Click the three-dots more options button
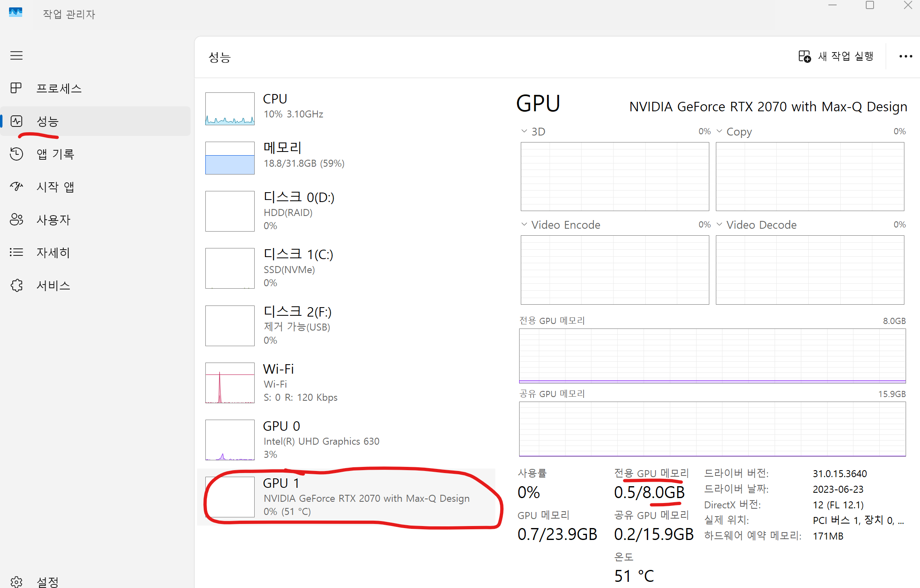The width and height of the screenshot is (920, 588). pos(905,56)
